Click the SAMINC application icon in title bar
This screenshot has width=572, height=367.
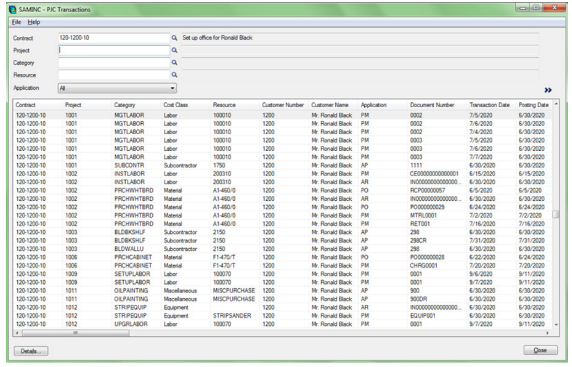(13, 9)
